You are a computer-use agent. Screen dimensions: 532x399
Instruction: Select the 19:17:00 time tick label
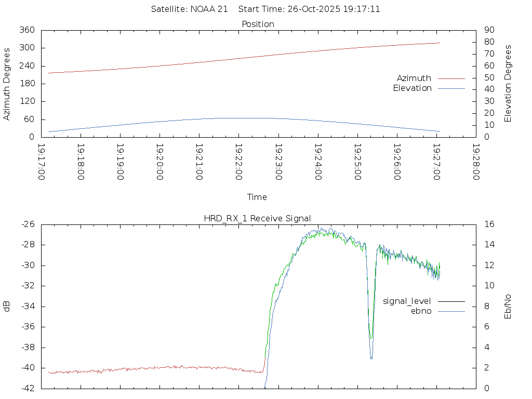[42, 162]
